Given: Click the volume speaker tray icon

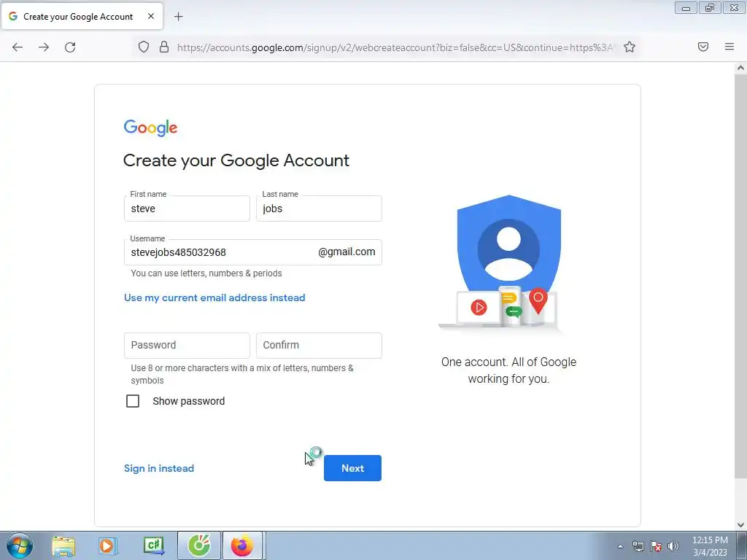Looking at the screenshot, I should [x=673, y=546].
